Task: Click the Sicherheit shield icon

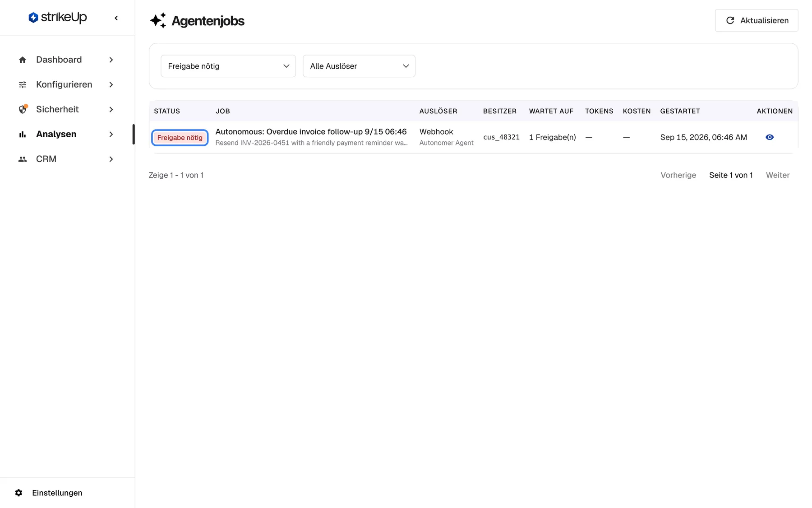Action: click(x=23, y=109)
